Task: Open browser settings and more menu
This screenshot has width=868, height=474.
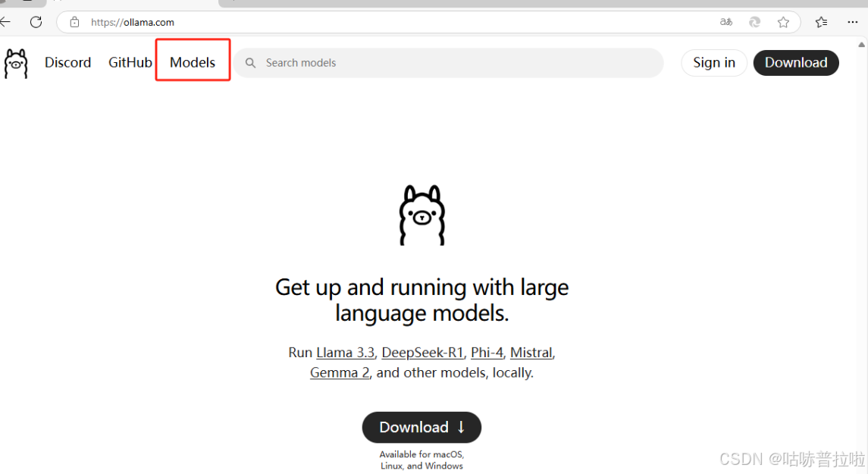Action: pos(853,22)
